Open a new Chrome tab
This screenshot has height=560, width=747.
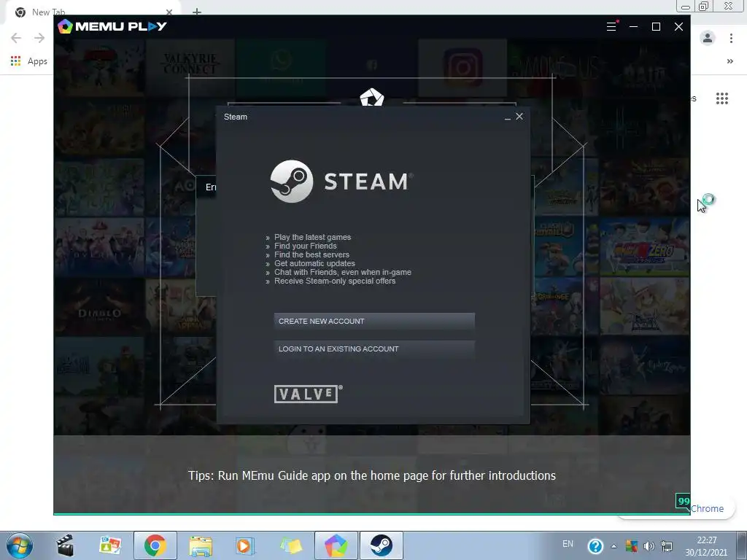(197, 12)
